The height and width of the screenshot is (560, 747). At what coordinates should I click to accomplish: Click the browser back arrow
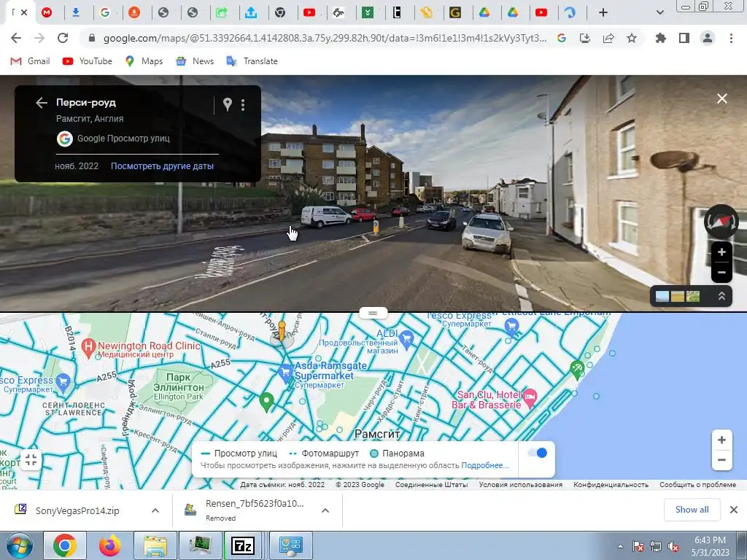click(16, 38)
